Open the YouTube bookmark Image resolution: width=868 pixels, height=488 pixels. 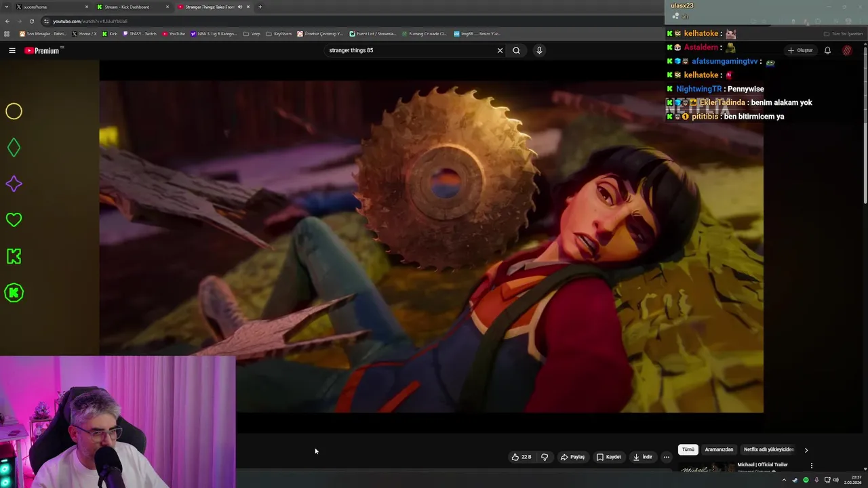click(x=174, y=33)
